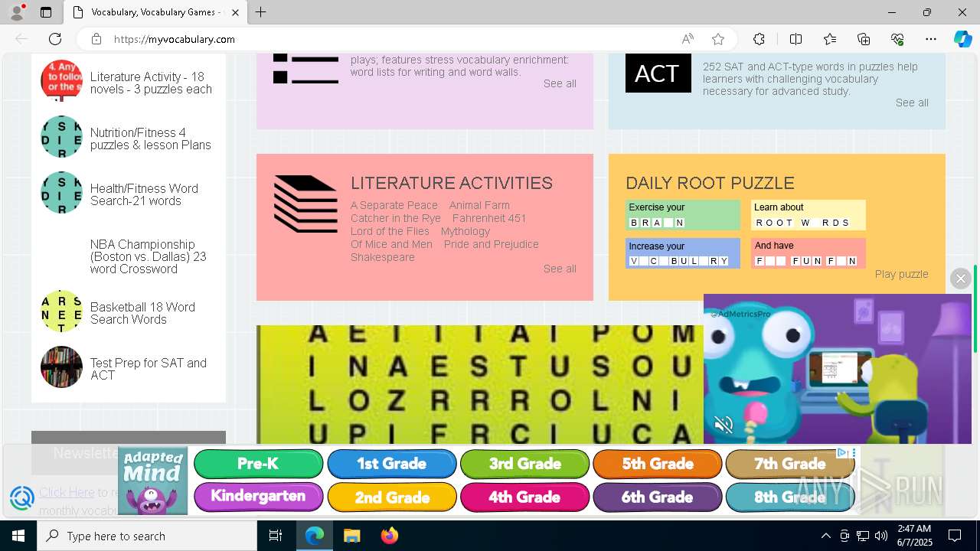Toggle Split screen icon
The image size is (980, 551).
pos(795,39)
